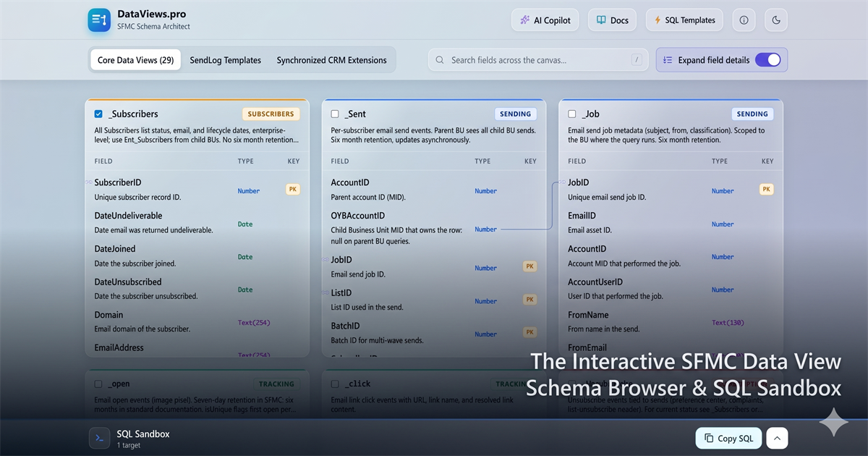Click the KEY column header in _Job card

(767, 161)
